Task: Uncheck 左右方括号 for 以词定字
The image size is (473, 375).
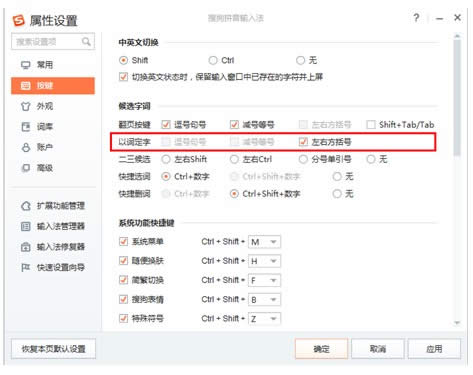Action: pos(303,142)
